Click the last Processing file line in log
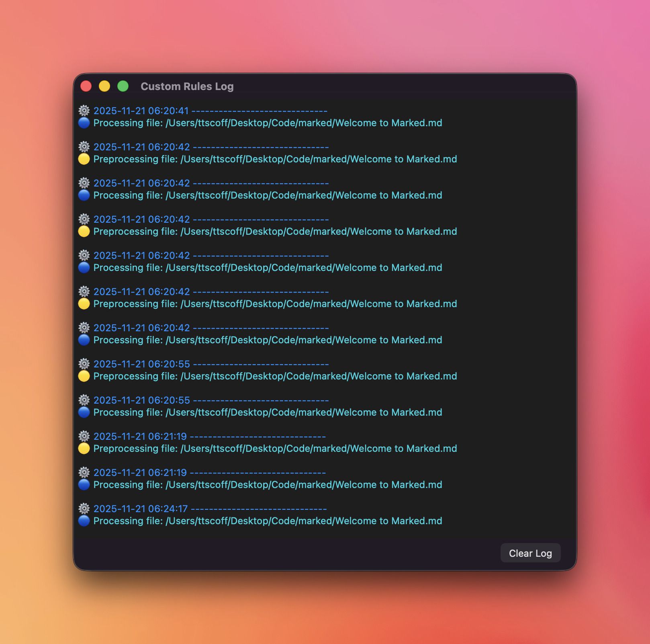Viewport: 650px width, 644px height. click(268, 521)
